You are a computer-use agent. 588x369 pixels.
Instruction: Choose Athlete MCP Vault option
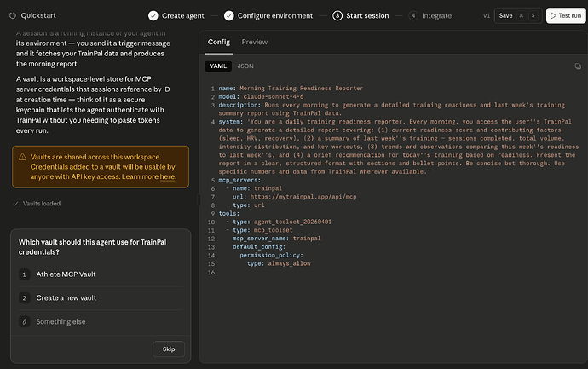(x=101, y=274)
